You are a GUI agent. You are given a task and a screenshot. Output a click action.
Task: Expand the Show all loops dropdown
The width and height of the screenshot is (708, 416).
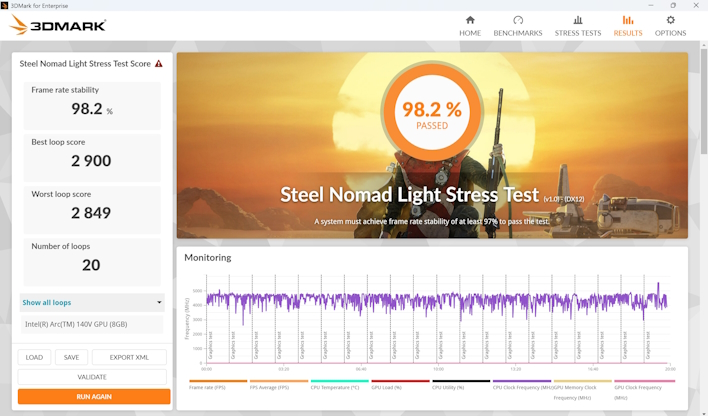tap(92, 303)
